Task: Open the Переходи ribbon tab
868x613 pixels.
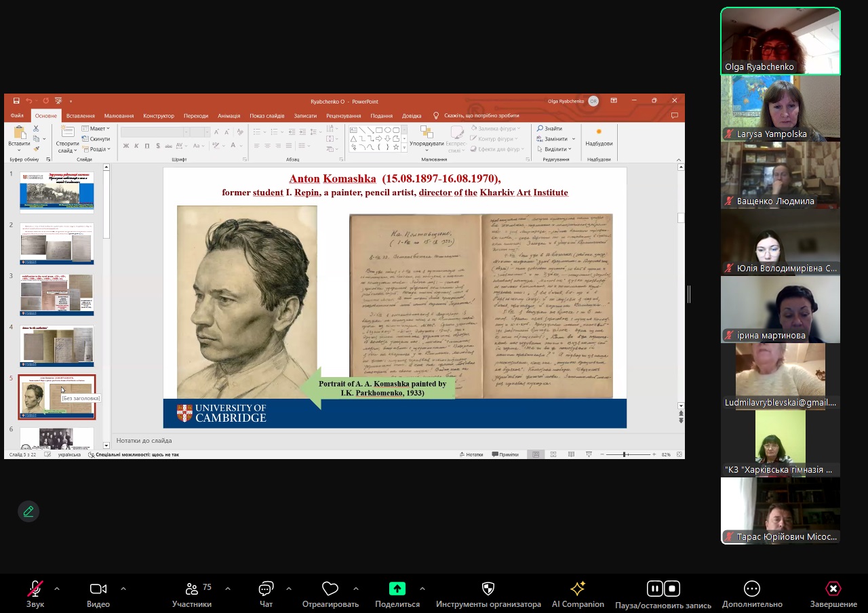Action: [196, 116]
